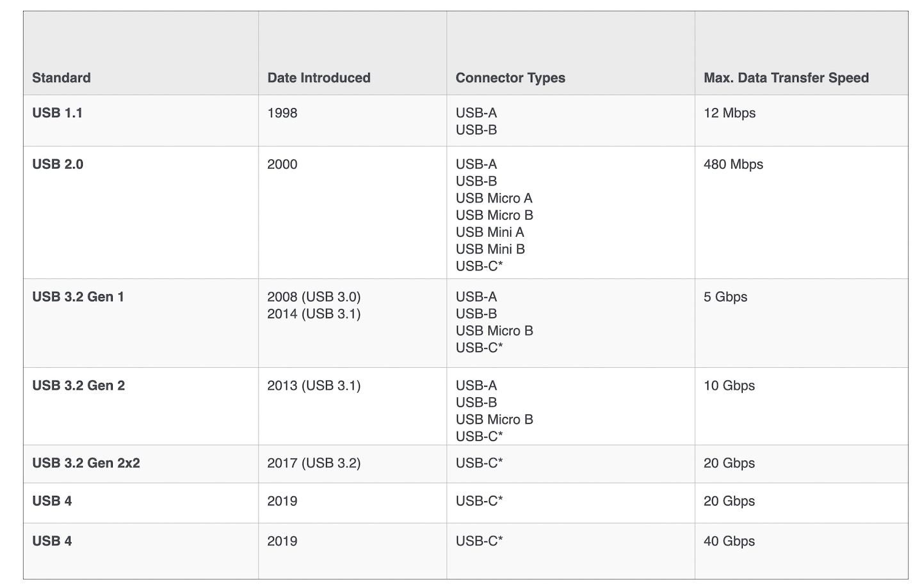
Task: Click the Standard column header
Action: tap(61, 78)
